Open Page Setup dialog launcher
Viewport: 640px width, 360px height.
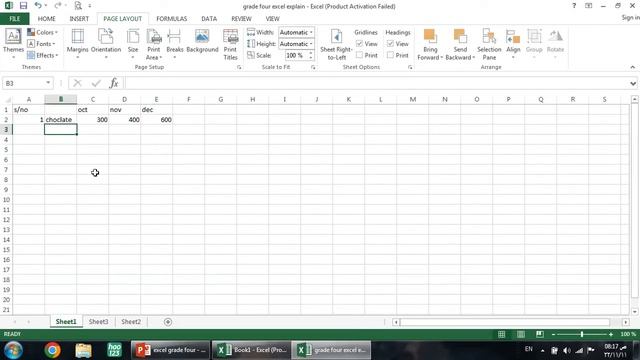239,67
